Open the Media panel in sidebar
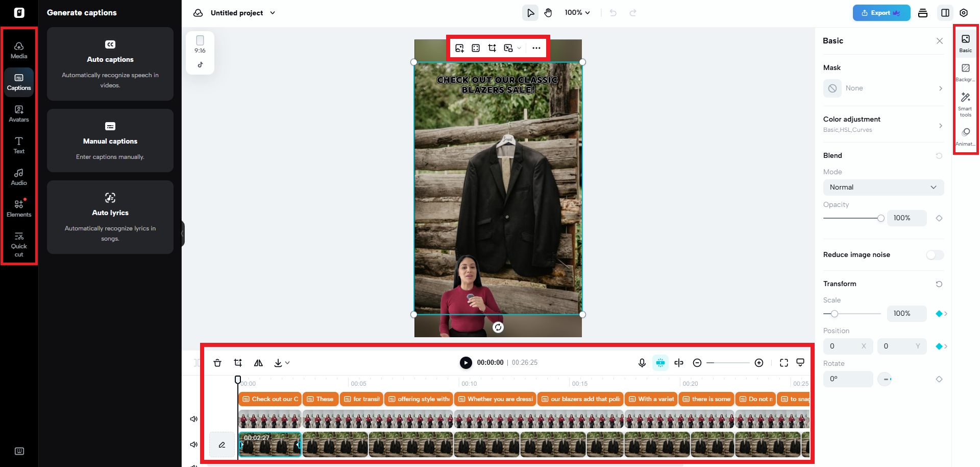 pyautogui.click(x=19, y=51)
